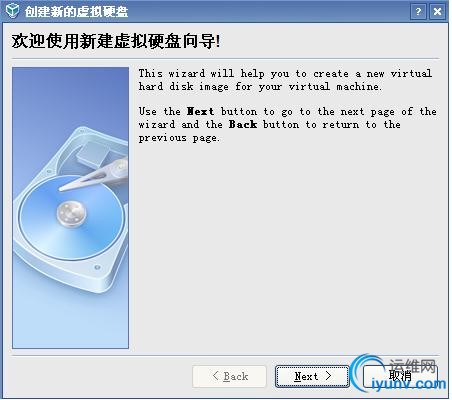Click the 运维网 watermark characters
Viewport: 452px width, 400px height.
click(413, 366)
